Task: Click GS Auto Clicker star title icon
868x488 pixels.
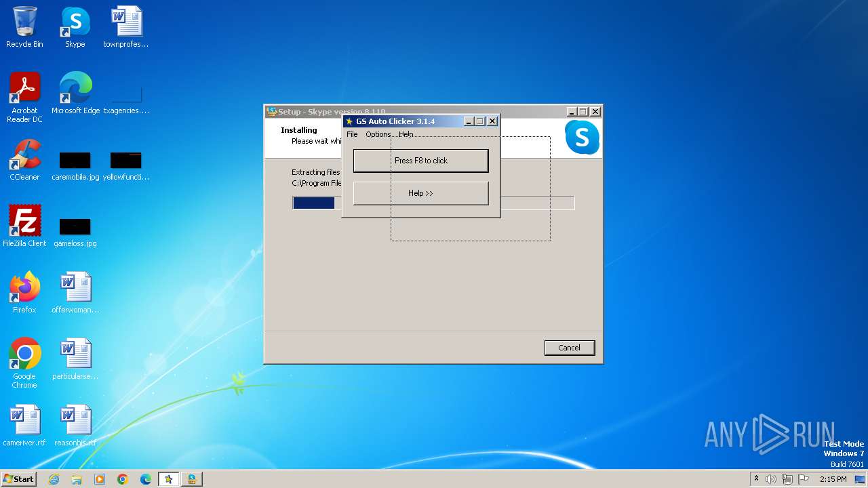Action: tap(349, 121)
